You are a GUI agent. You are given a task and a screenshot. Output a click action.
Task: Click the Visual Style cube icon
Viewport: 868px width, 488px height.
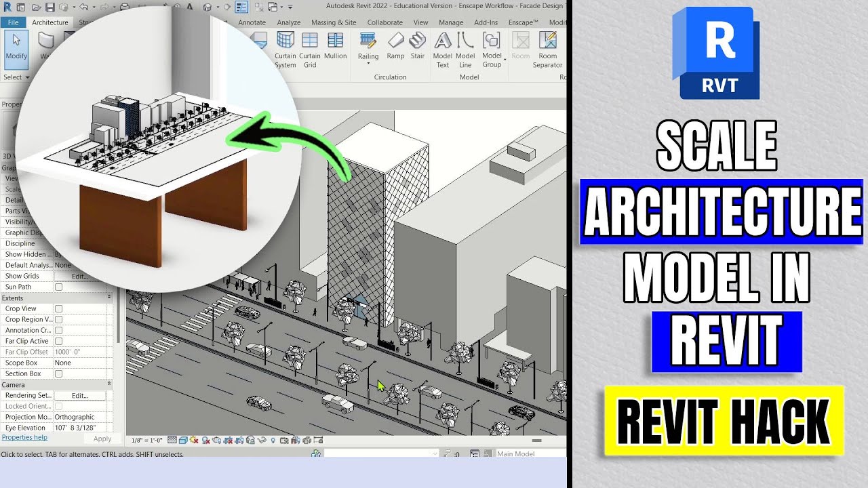(183, 440)
